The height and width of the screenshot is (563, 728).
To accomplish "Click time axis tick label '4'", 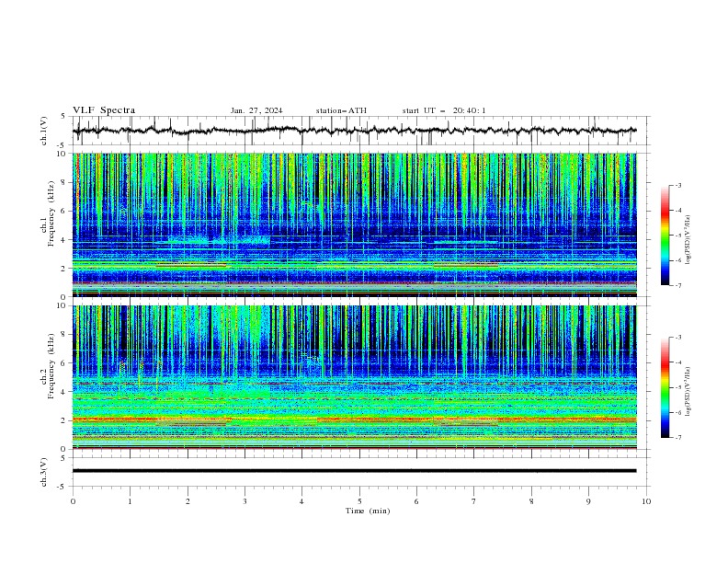I will click(x=301, y=501).
